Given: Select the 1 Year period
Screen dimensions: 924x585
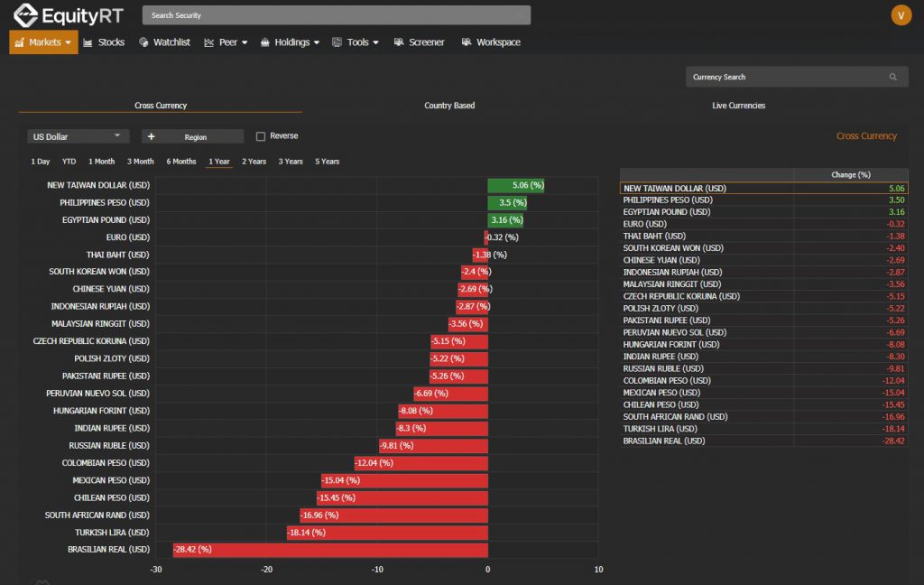Looking at the screenshot, I should (x=218, y=162).
